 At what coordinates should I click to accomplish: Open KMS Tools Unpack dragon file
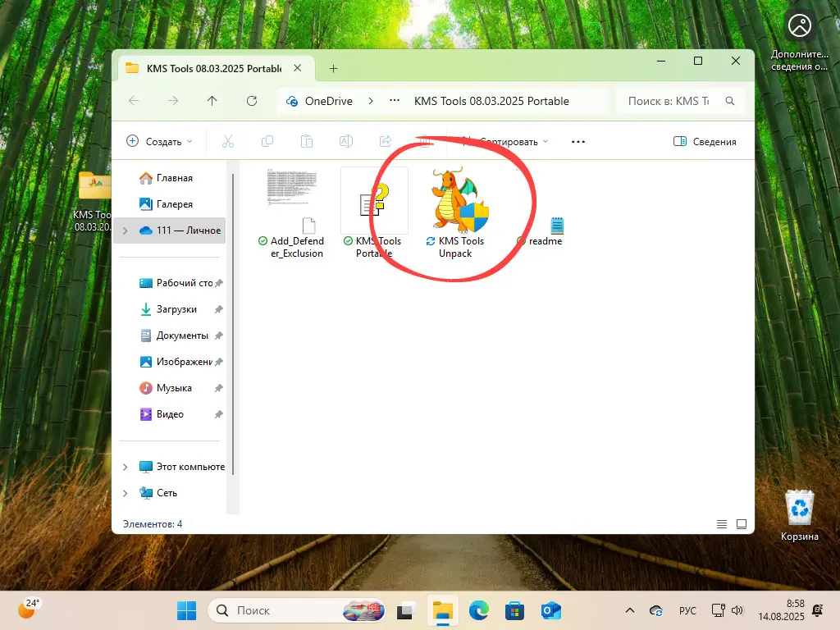(460, 205)
